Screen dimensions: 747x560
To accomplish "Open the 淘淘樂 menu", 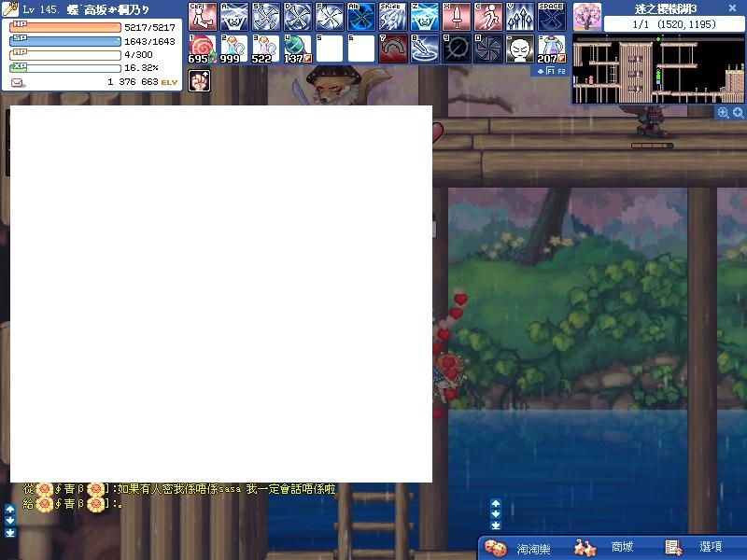I will [533, 549].
